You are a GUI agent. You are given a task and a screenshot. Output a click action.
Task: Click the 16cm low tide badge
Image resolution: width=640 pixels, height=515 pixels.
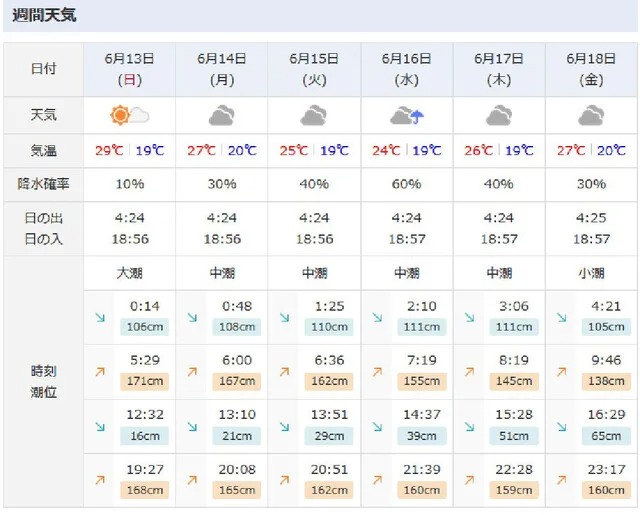(144, 435)
